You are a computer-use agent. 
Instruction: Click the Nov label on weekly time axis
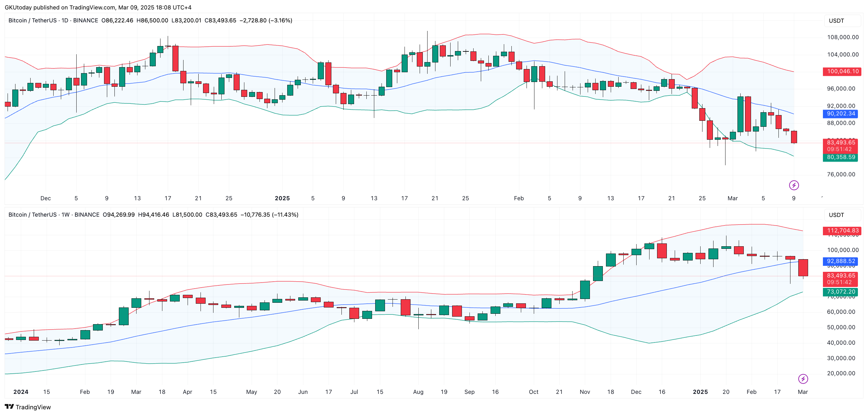point(585,392)
